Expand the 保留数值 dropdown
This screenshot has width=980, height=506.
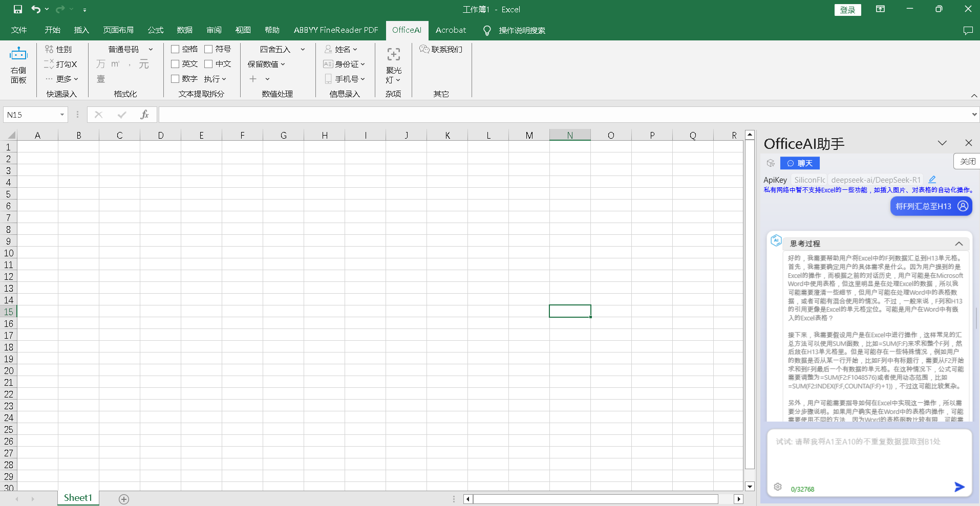pyautogui.click(x=266, y=64)
